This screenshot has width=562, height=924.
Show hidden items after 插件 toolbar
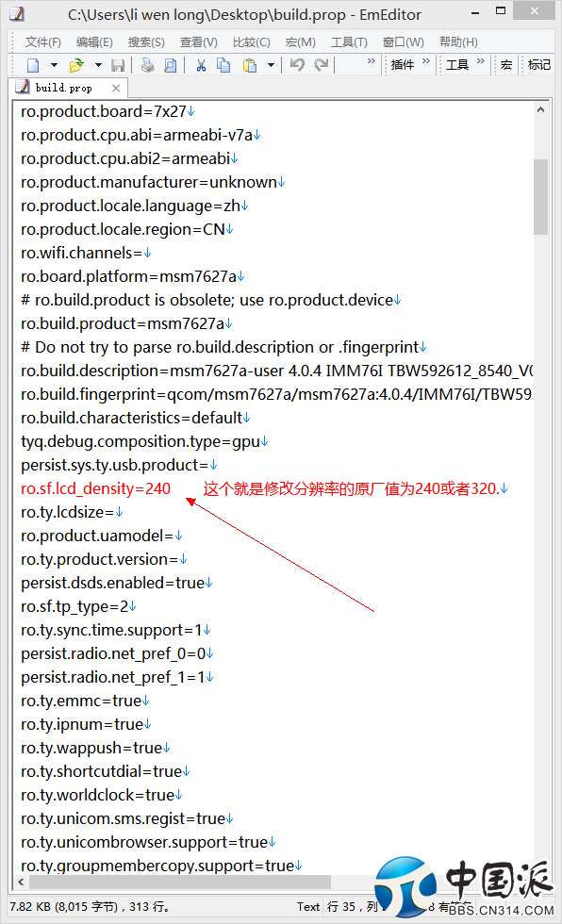click(x=426, y=60)
